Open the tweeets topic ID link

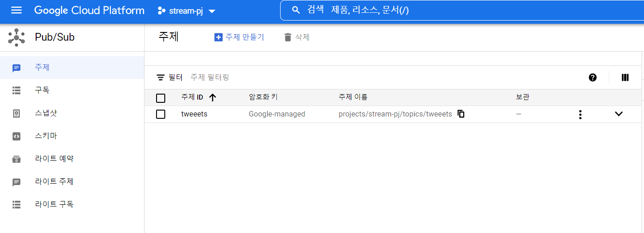click(194, 114)
